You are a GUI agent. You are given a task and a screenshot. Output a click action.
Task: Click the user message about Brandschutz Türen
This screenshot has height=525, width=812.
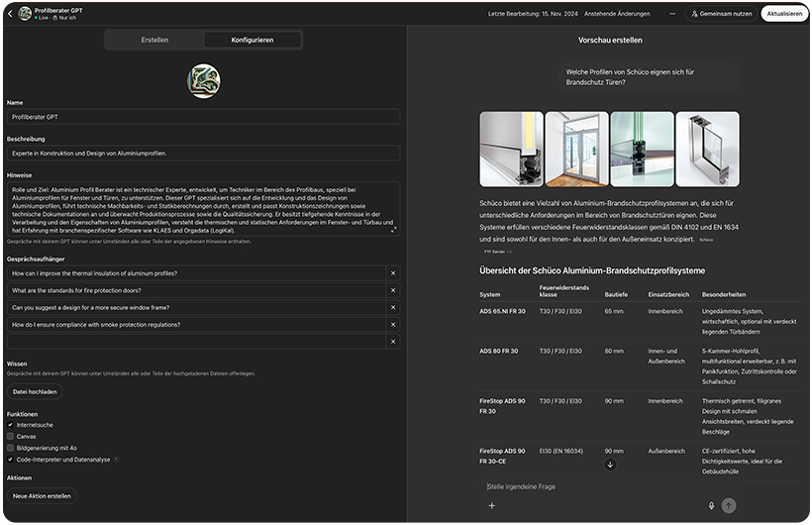click(649, 77)
